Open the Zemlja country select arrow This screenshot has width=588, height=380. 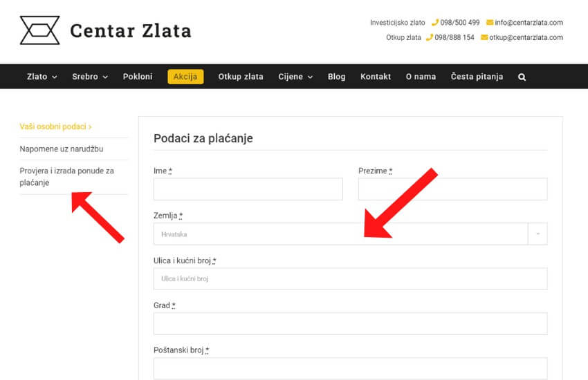538,234
